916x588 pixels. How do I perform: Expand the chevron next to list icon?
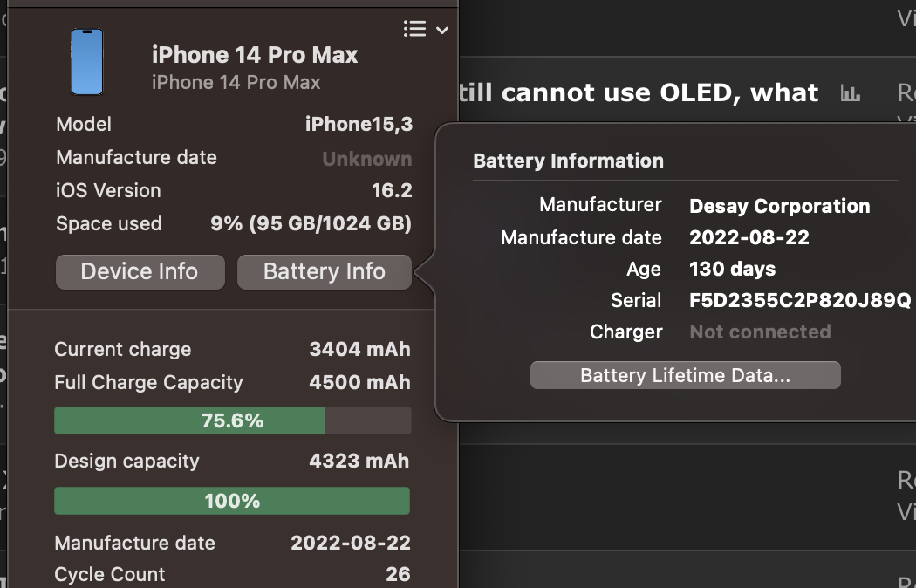pos(442,30)
